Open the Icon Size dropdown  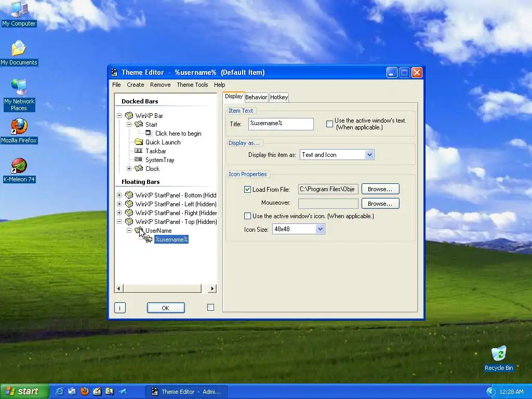click(x=320, y=229)
